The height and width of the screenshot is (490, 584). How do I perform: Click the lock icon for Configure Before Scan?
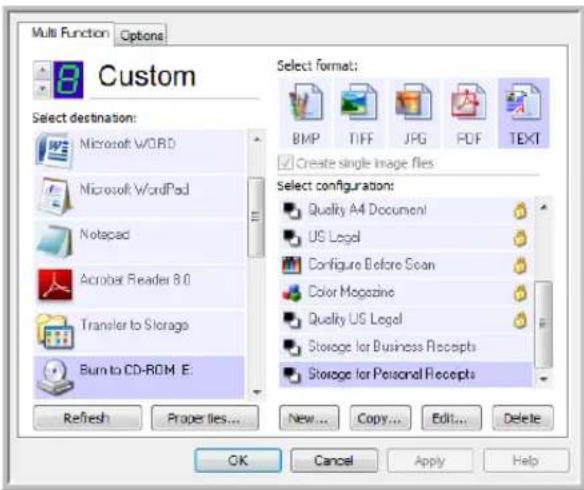tap(520, 265)
